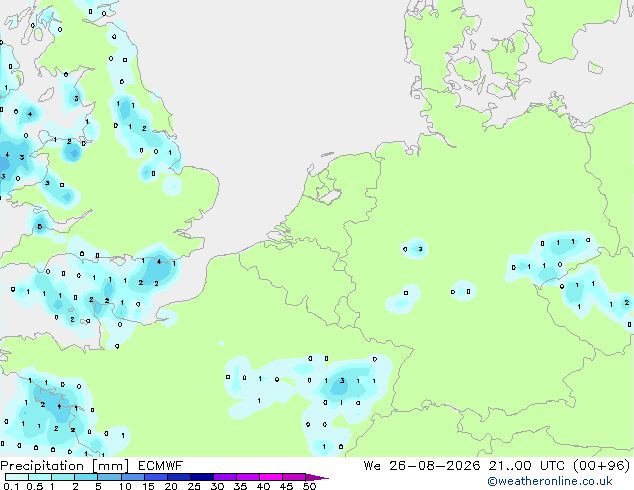The width and height of the screenshot is (634, 490).
Task: Click the UTC timezone label
Action: click(x=552, y=466)
